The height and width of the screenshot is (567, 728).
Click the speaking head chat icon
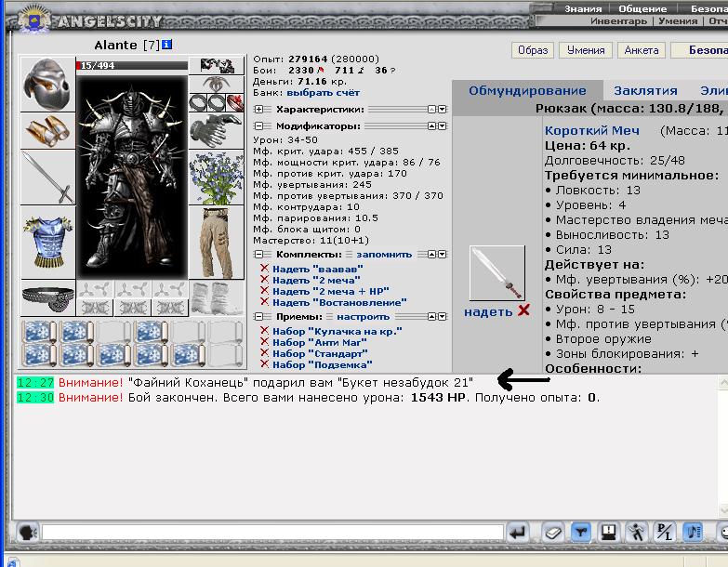(x=28, y=533)
